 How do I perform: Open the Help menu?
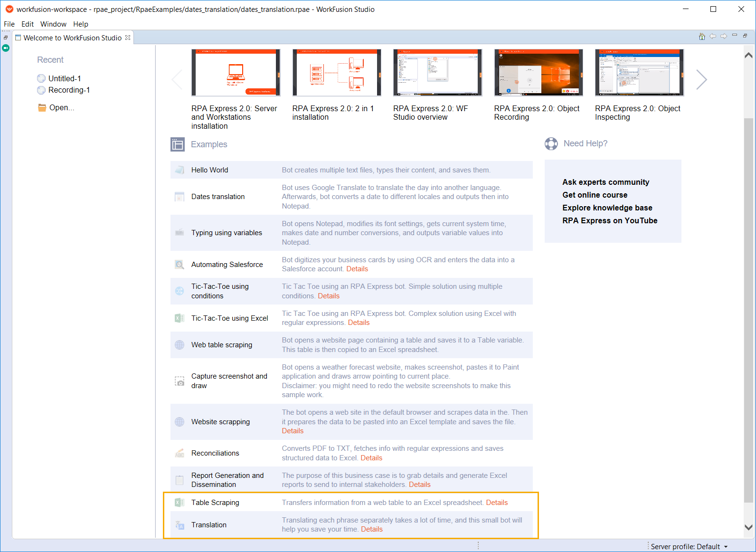coord(81,24)
